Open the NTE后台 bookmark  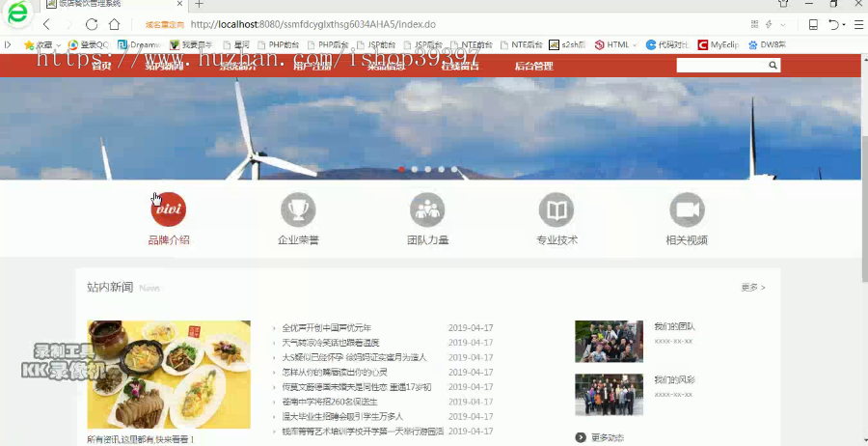(x=522, y=44)
